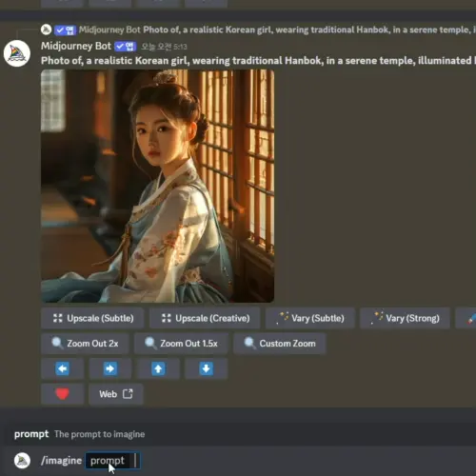The width and height of the screenshot is (476, 476).
Task: Click Zoom Out 2x button
Action: coord(85,344)
